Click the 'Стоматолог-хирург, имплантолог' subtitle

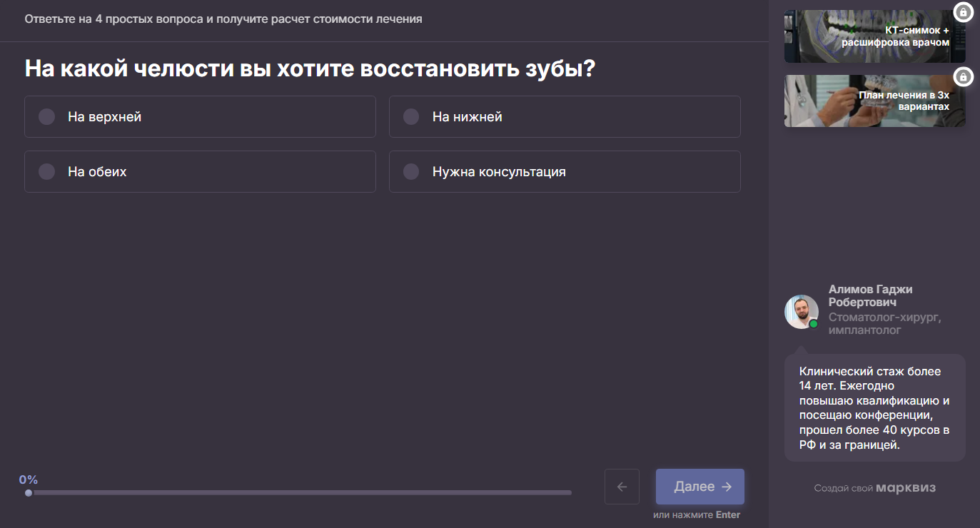(x=884, y=324)
